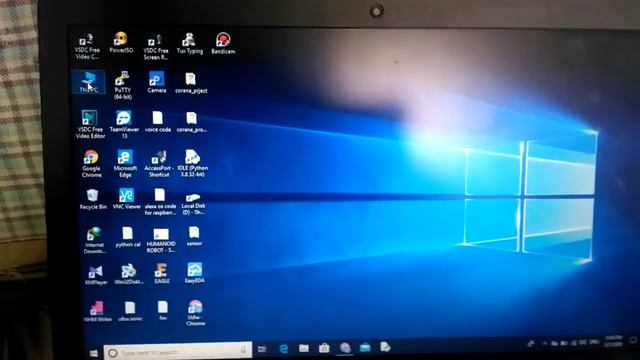Expand the hidden system tray icons
Viewport: 640px width, 360px height.
pyautogui.click(x=544, y=344)
